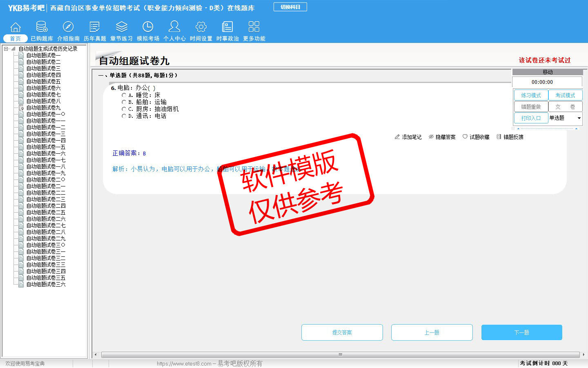The height and width of the screenshot is (368, 588).
Task: Click the horizontal scrollbar at bottom
Action: pos(340,355)
